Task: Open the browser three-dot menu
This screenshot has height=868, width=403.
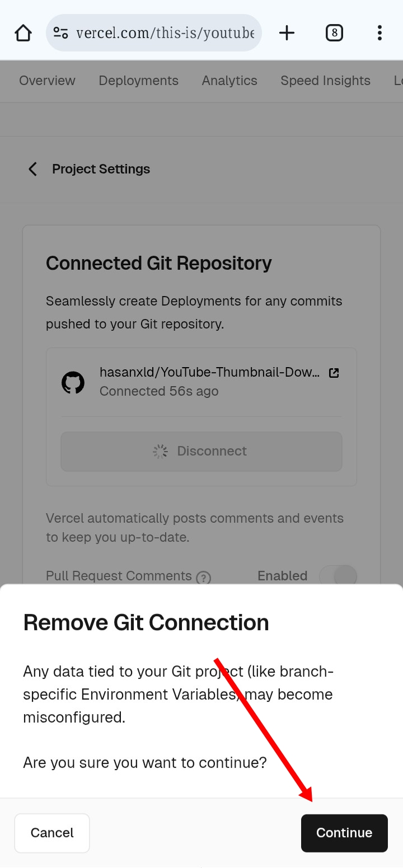Action: pos(379,33)
